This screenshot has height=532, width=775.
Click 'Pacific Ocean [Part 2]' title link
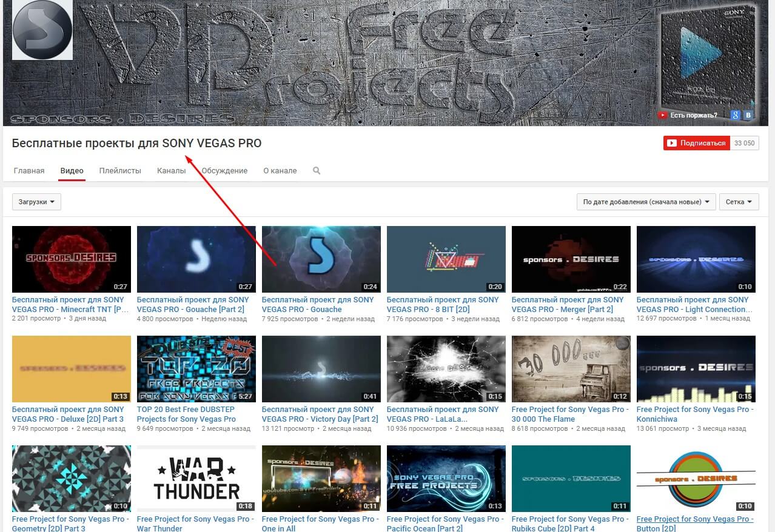[445, 524]
